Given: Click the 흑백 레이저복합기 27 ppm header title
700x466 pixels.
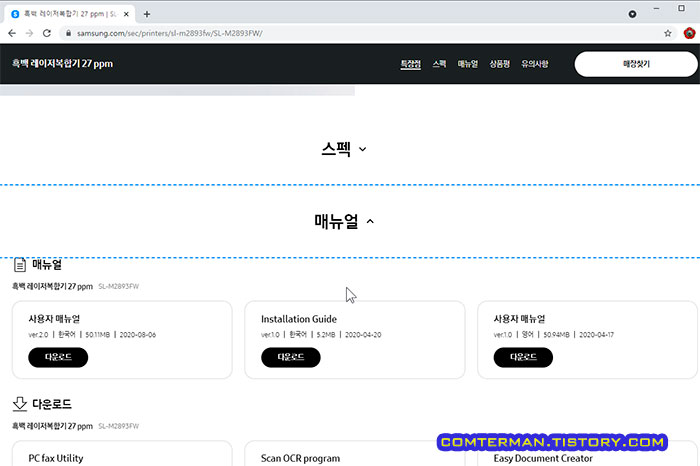Looking at the screenshot, I should click(62, 64).
